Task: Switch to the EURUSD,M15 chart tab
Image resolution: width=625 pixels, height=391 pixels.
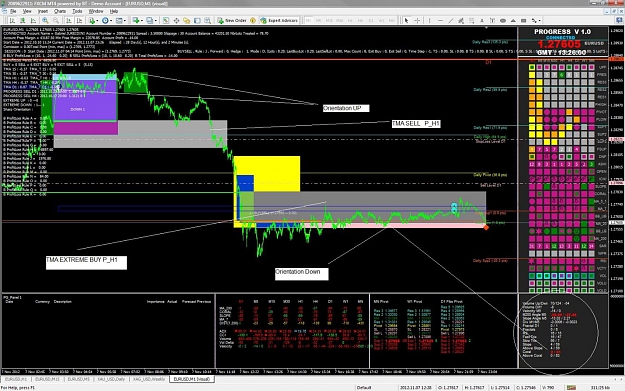Action: (x=47, y=379)
